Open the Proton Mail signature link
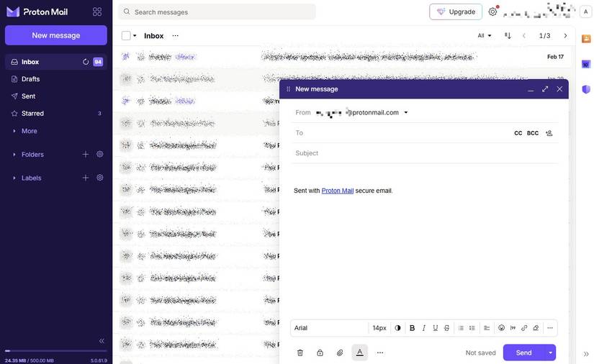 (337, 191)
